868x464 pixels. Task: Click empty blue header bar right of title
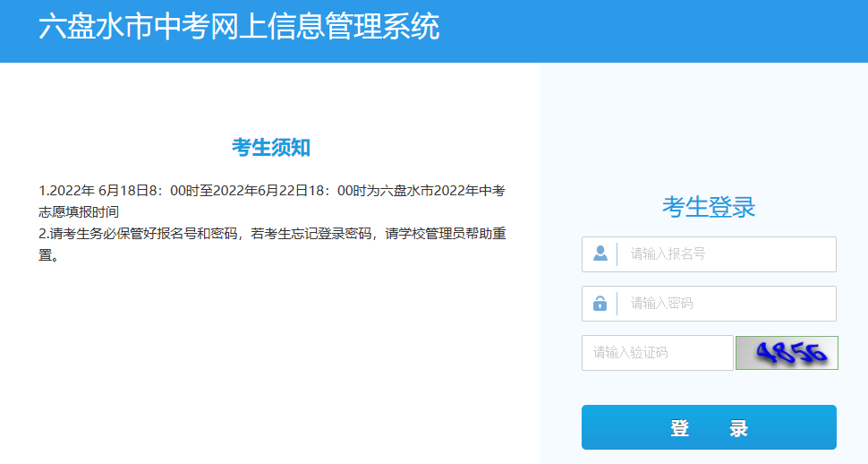(671, 31)
